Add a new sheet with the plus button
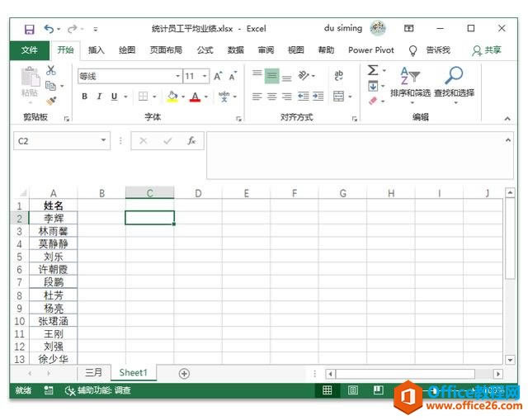 [x=184, y=374]
